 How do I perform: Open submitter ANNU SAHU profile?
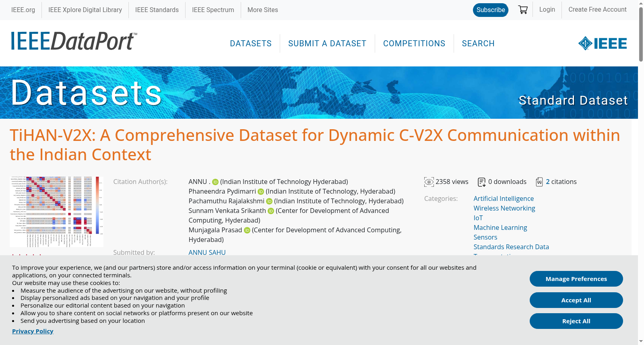(x=207, y=252)
